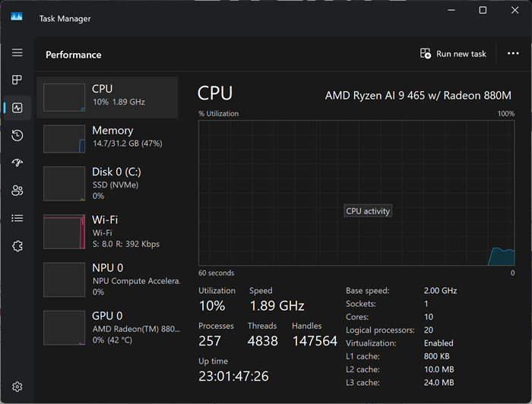The height and width of the screenshot is (404, 532).
Task: Minimize the Task Manager window
Action: tap(451, 10)
